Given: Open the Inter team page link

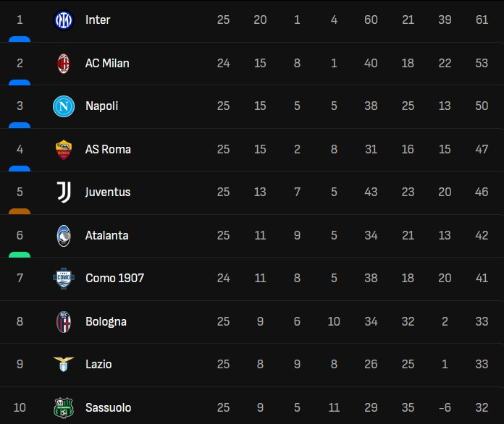Looking at the screenshot, I should 98,20.
